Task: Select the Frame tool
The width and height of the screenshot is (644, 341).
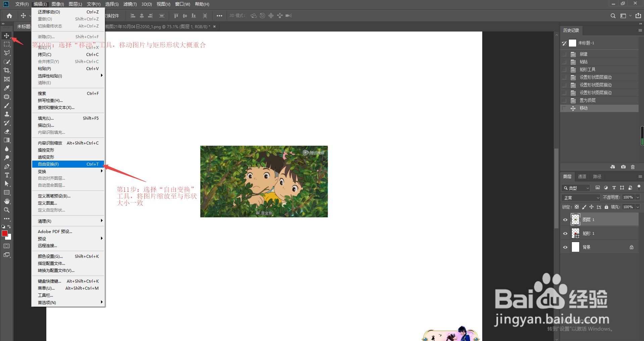Action: (x=7, y=79)
